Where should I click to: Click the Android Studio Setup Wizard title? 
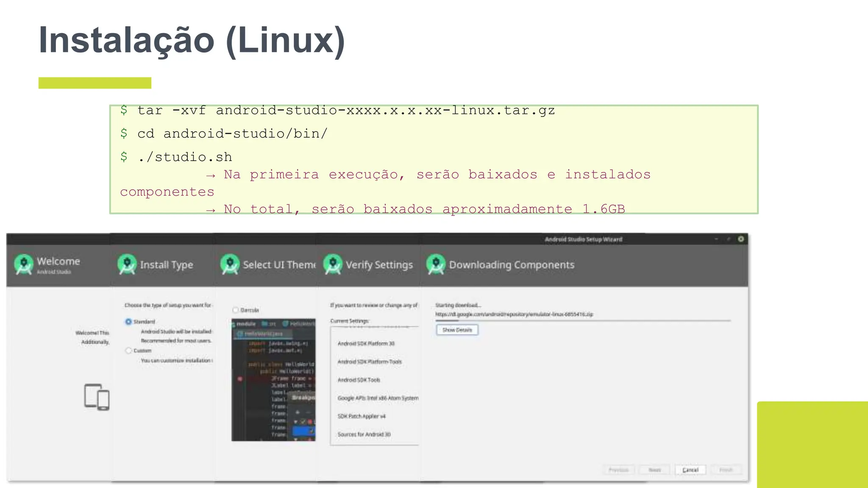point(583,239)
